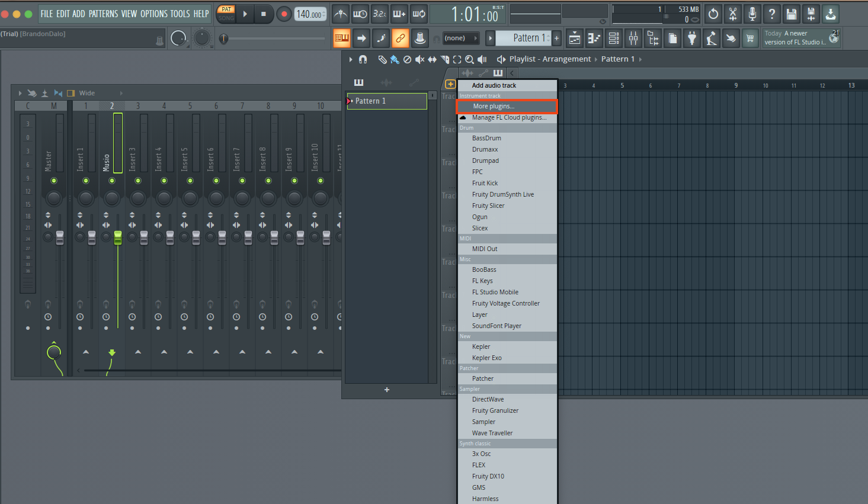Click the multilink to controllers knob icon
Viewport: 868px width, 504px height.
click(420, 38)
